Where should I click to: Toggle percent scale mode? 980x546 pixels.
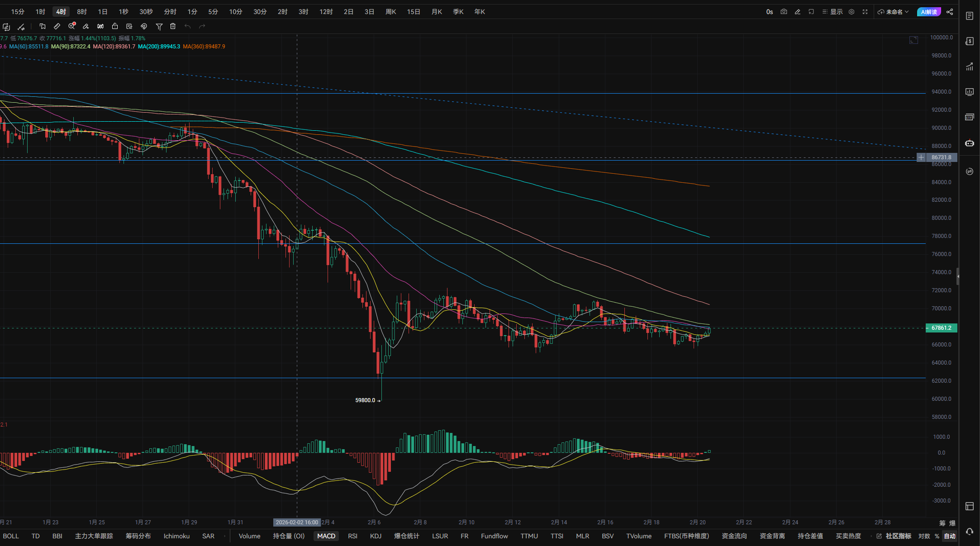pyautogui.click(x=937, y=536)
